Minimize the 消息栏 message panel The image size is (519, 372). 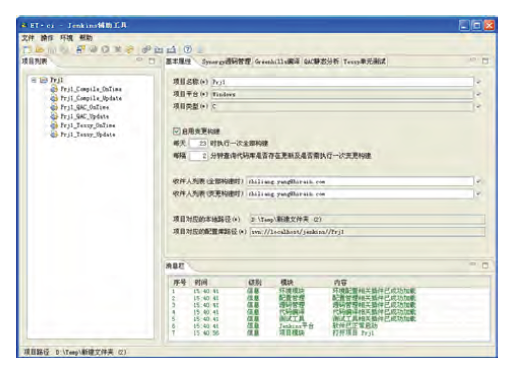473,264
